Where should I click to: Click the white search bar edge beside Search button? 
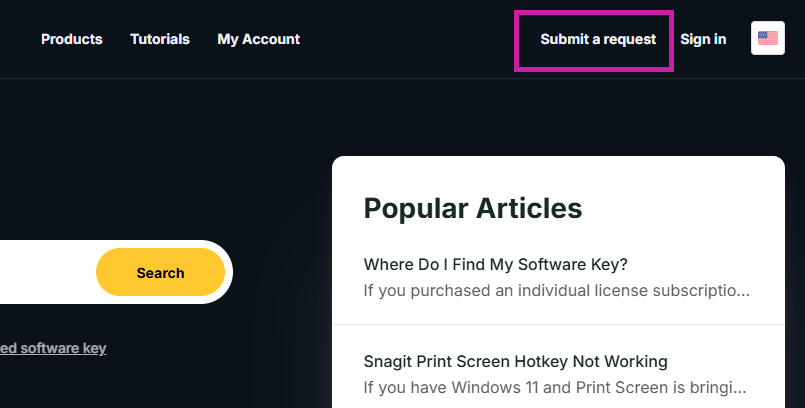click(229, 272)
